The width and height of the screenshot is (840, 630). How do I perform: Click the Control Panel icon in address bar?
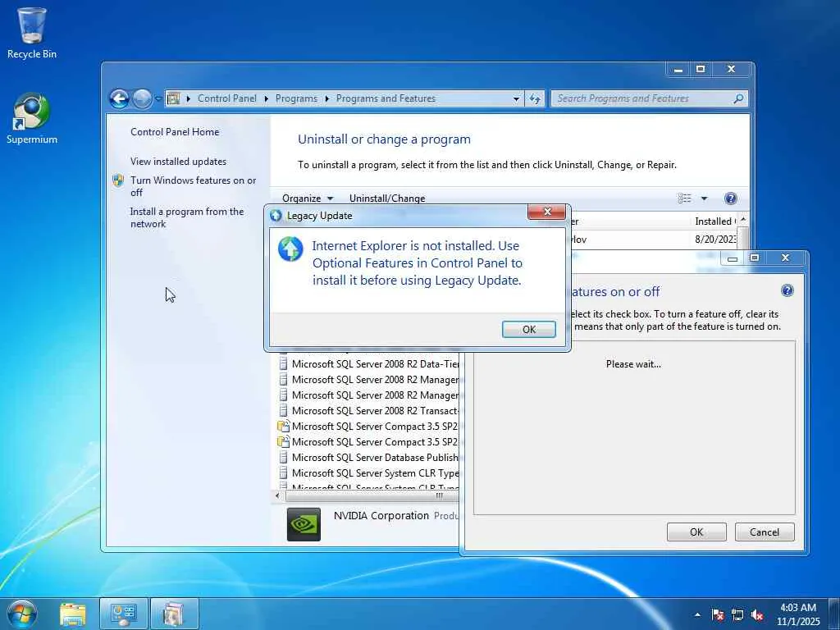click(173, 98)
